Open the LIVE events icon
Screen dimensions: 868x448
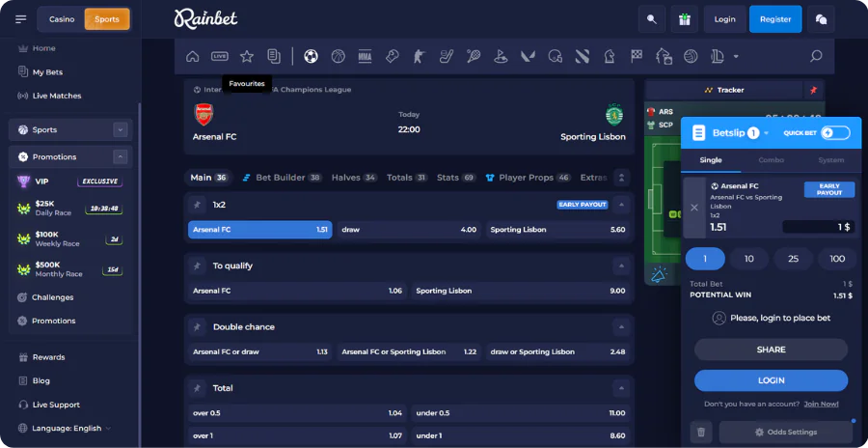point(220,56)
